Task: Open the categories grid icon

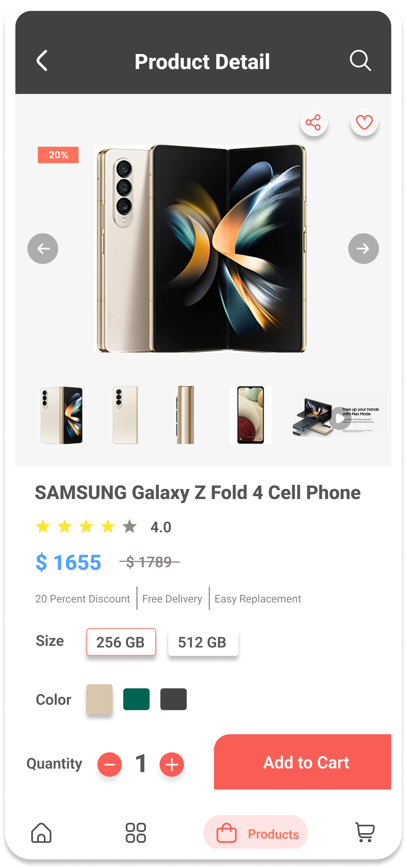Action: pos(136,833)
